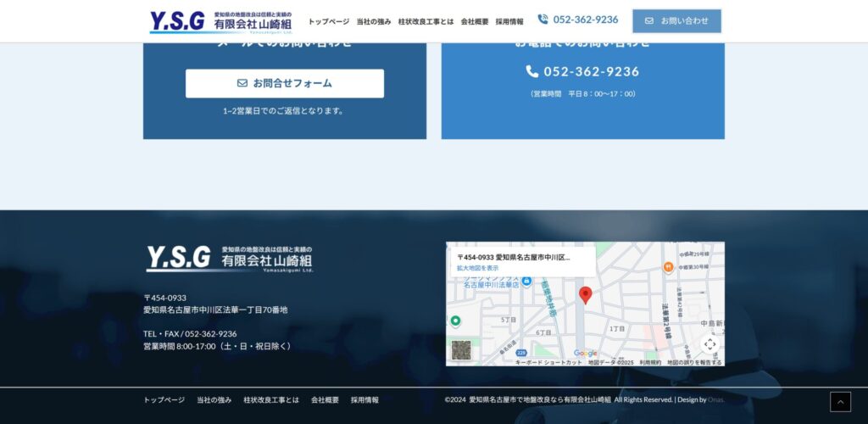Click the green marker on map
The height and width of the screenshot is (424, 868).
pyautogui.click(x=455, y=321)
